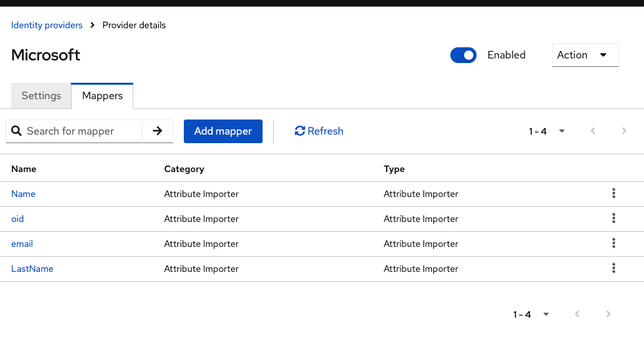Screen dimensions: 644x350
Task: Go to previous page in top pagination
Action: [x=593, y=131]
